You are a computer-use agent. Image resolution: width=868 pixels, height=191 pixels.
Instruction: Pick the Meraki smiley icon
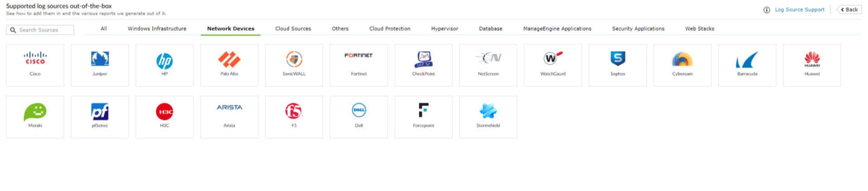coord(35,112)
